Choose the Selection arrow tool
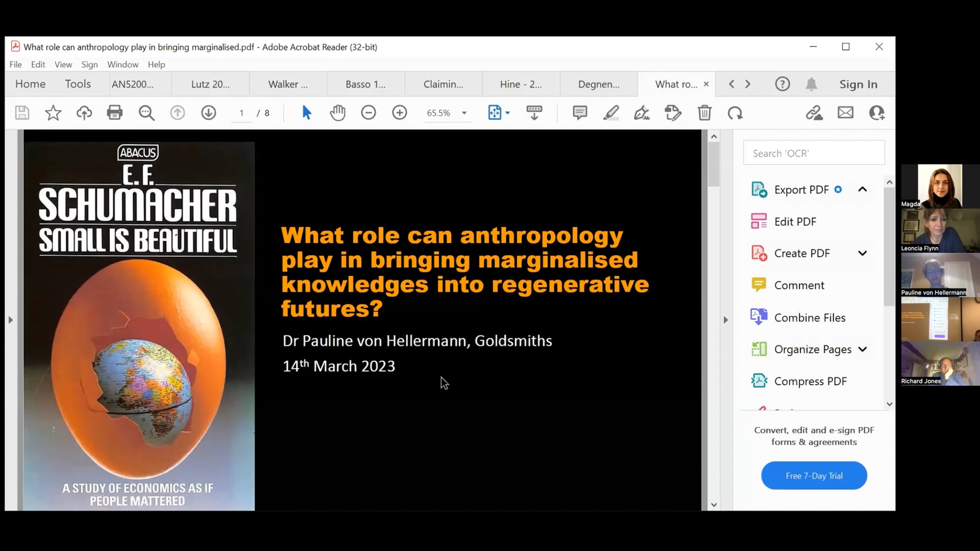 pos(307,113)
